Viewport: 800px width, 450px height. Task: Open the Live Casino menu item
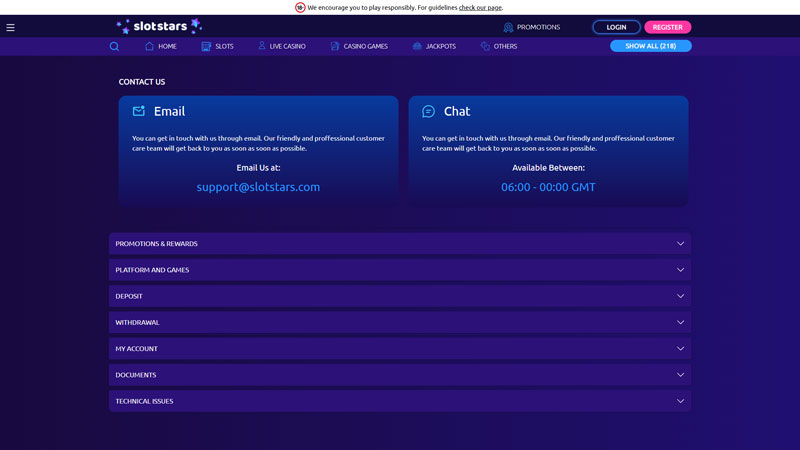pyautogui.click(x=287, y=46)
